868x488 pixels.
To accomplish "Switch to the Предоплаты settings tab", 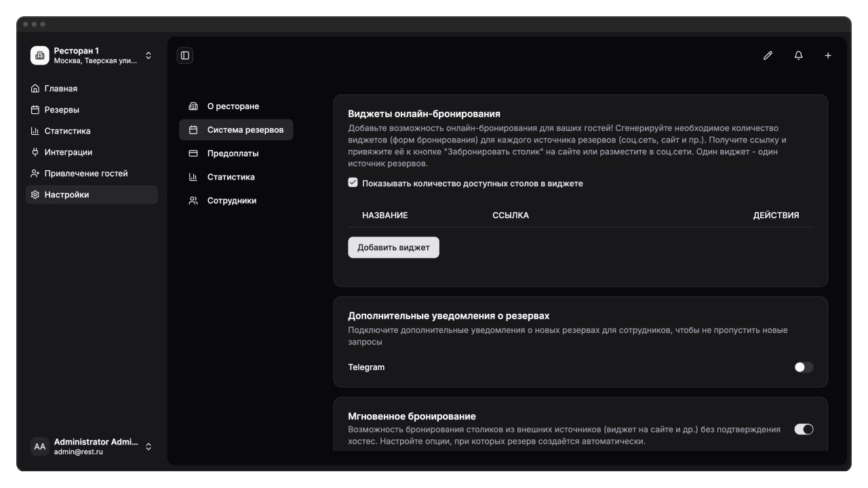I will [x=233, y=153].
